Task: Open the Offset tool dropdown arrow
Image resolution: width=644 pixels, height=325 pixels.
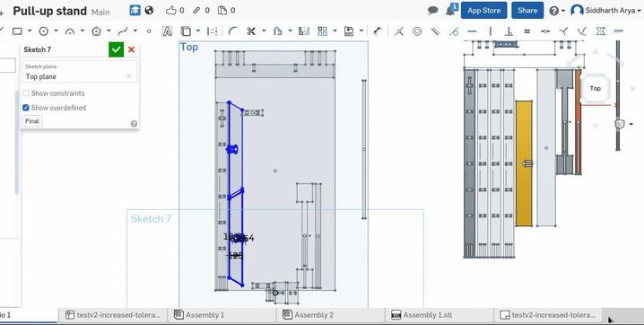Action: [290, 31]
